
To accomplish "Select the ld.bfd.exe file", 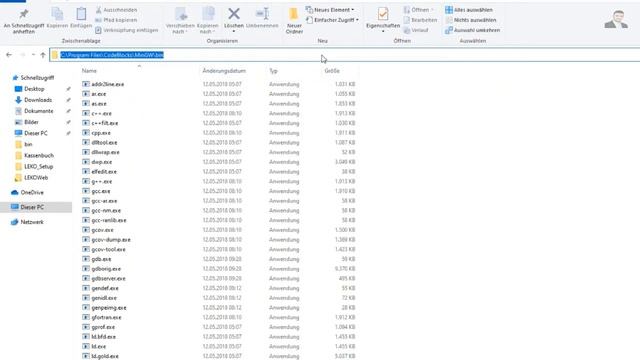I will pos(103,337).
